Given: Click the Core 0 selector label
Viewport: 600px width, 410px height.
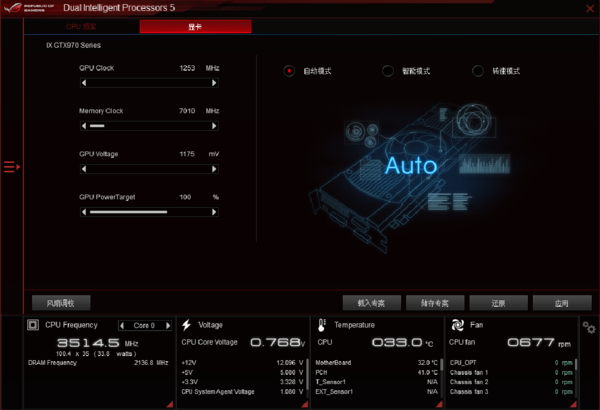Looking at the screenshot, I should pos(144,325).
